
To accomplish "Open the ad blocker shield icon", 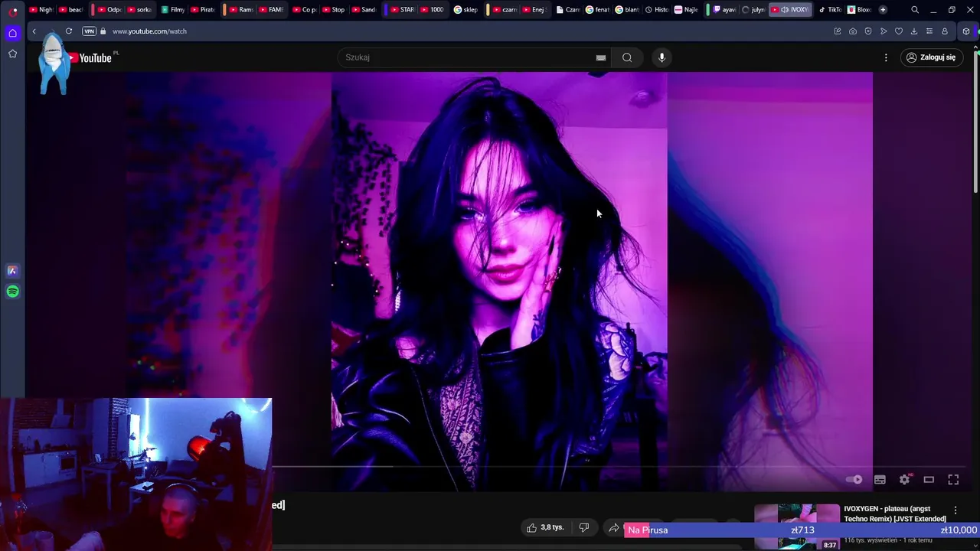I will pyautogui.click(x=868, y=31).
